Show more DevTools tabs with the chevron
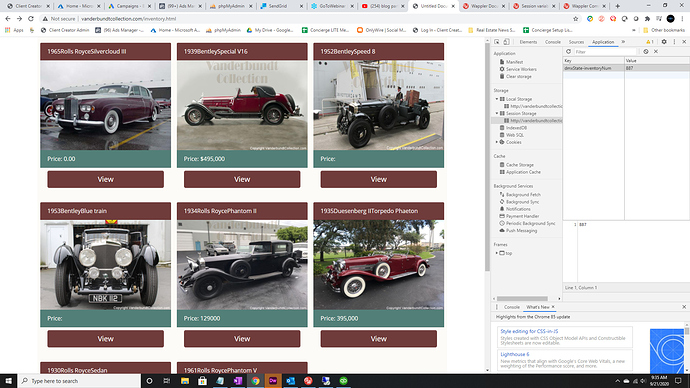Image resolution: width=690 pixels, height=388 pixels. tap(623, 42)
